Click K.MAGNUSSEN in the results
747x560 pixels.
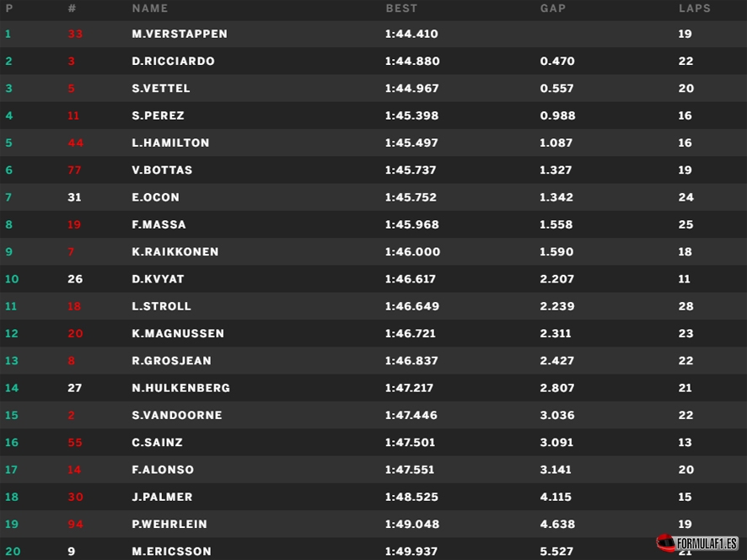click(178, 333)
